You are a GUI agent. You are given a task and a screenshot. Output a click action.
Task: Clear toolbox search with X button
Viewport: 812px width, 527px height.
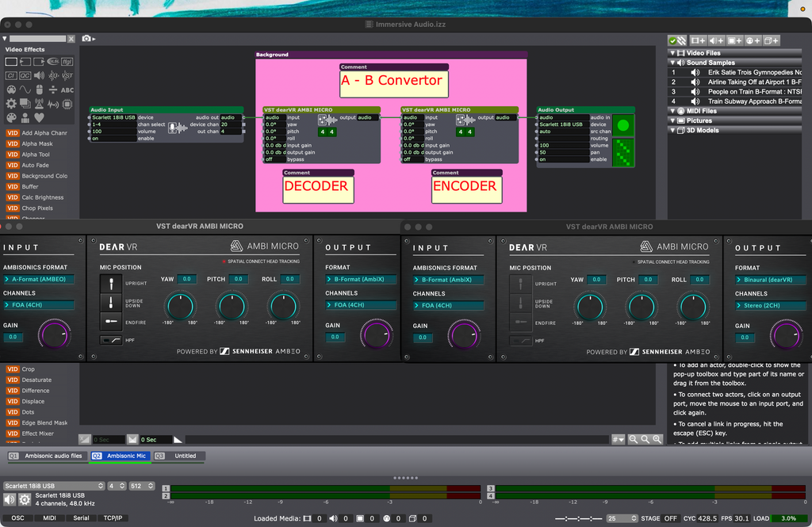coord(71,39)
